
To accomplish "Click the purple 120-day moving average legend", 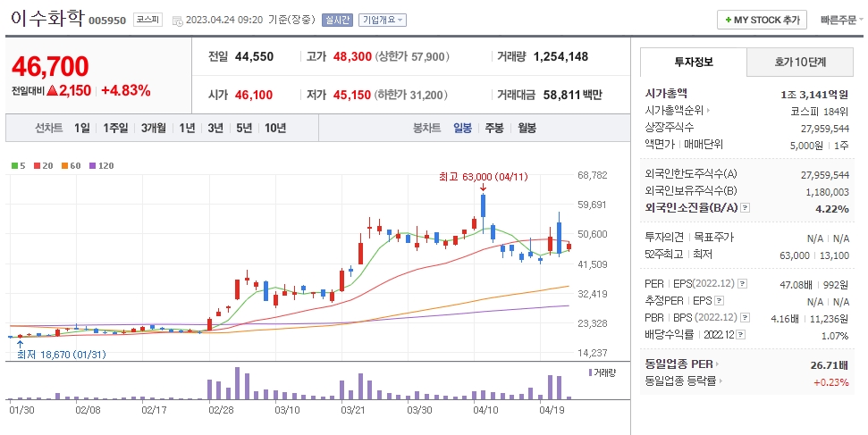I will click(101, 165).
